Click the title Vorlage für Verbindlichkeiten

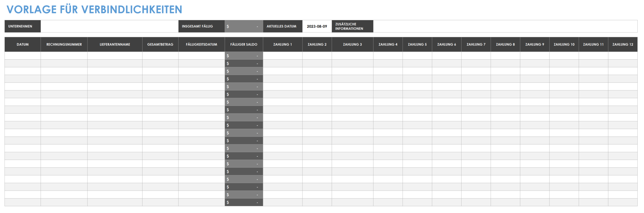tap(94, 10)
